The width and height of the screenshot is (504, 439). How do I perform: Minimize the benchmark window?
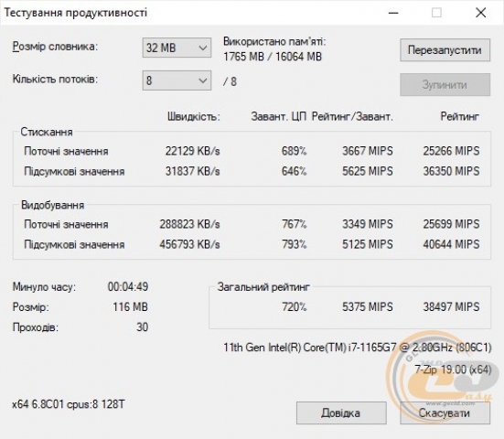393,13
